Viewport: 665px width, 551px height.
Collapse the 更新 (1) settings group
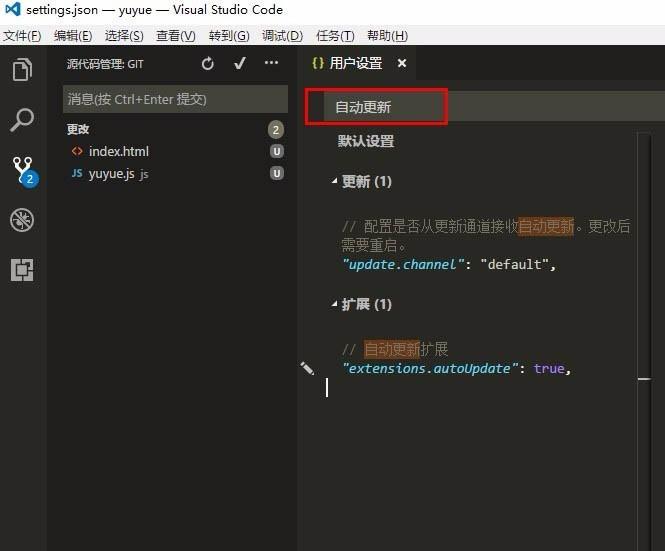click(x=335, y=181)
